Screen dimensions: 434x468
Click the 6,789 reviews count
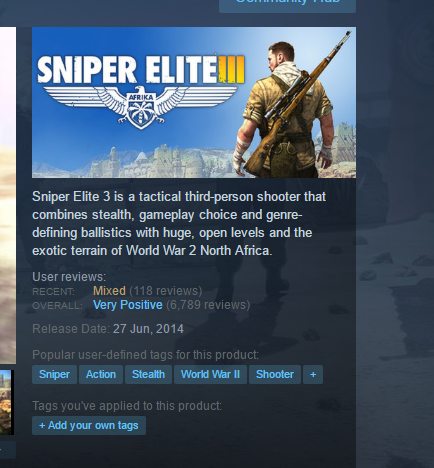208,305
